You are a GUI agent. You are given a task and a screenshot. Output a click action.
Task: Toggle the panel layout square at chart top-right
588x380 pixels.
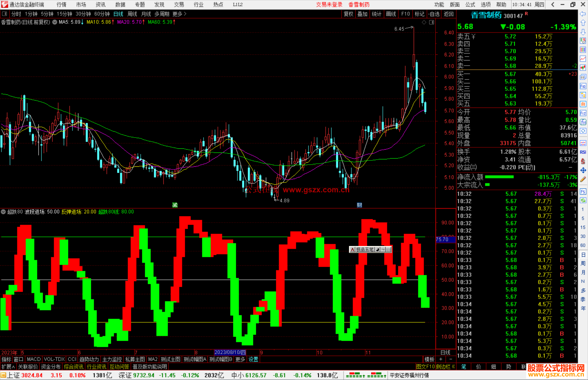pos(431,22)
